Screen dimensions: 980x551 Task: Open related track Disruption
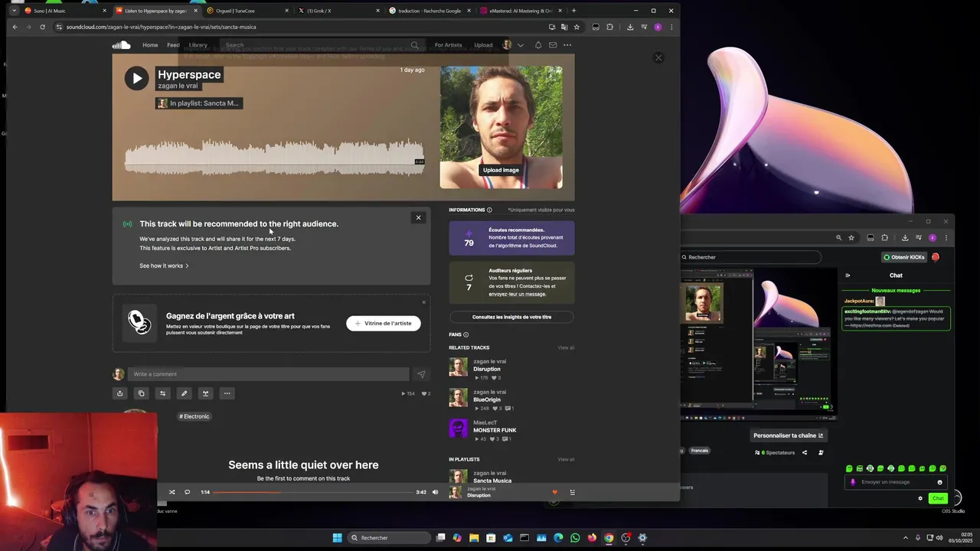click(487, 369)
